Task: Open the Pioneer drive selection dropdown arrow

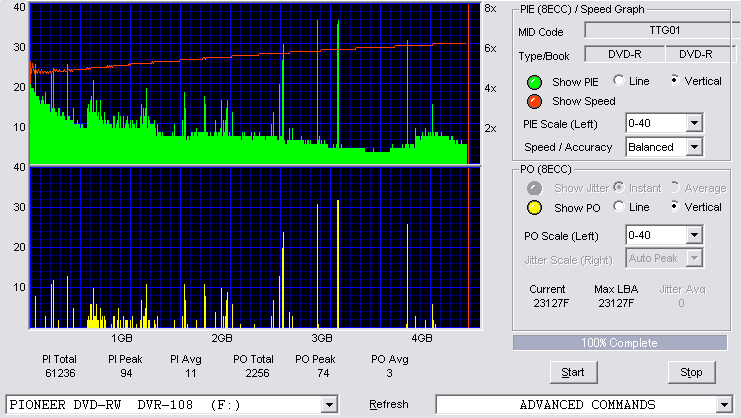Action: click(x=329, y=405)
